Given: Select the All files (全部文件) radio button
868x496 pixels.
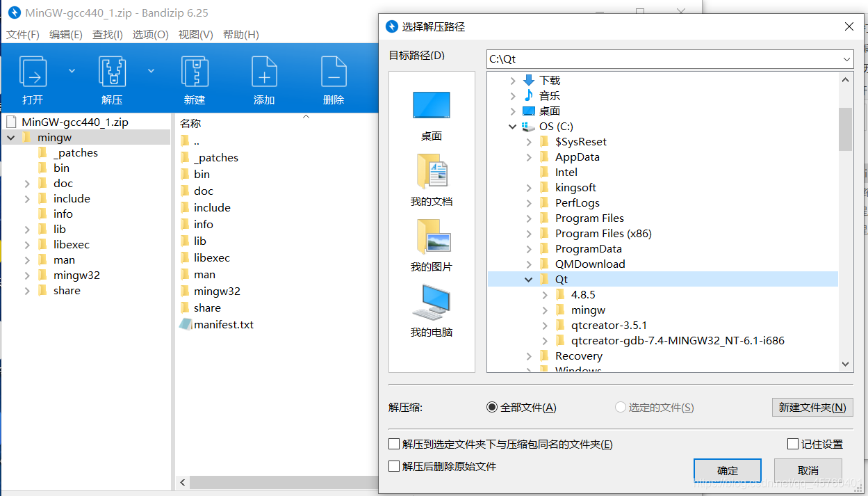Looking at the screenshot, I should tap(492, 408).
